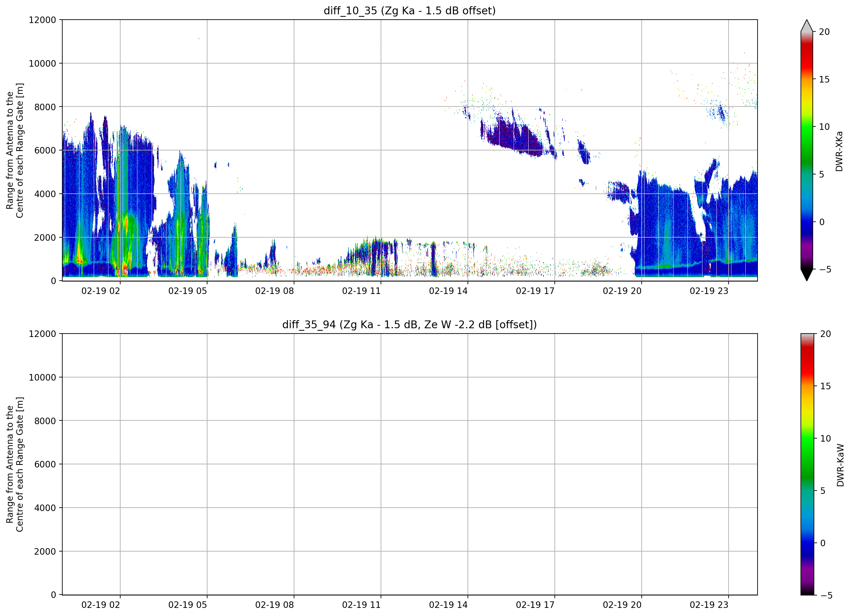
Task: Click '02-19 08' x-tick under diff_35_94 plot
Action: (x=275, y=605)
